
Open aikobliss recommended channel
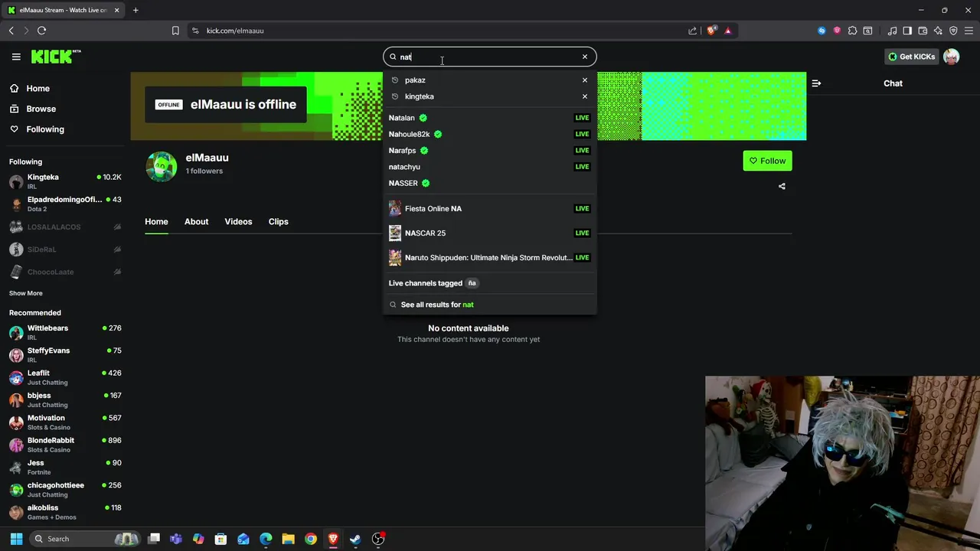(65, 512)
